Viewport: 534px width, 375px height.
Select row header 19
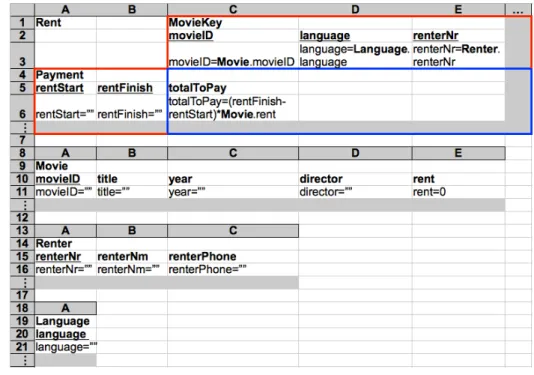click(x=22, y=321)
